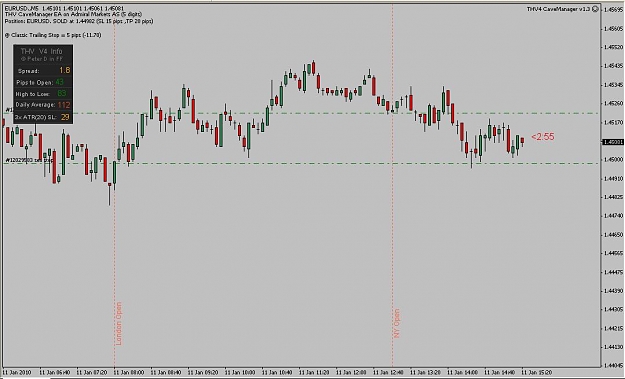Select the Classic Trailing Stop 5 pips text
The height and width of the screenshot is (379, 625).
click(x=53, y=35)
